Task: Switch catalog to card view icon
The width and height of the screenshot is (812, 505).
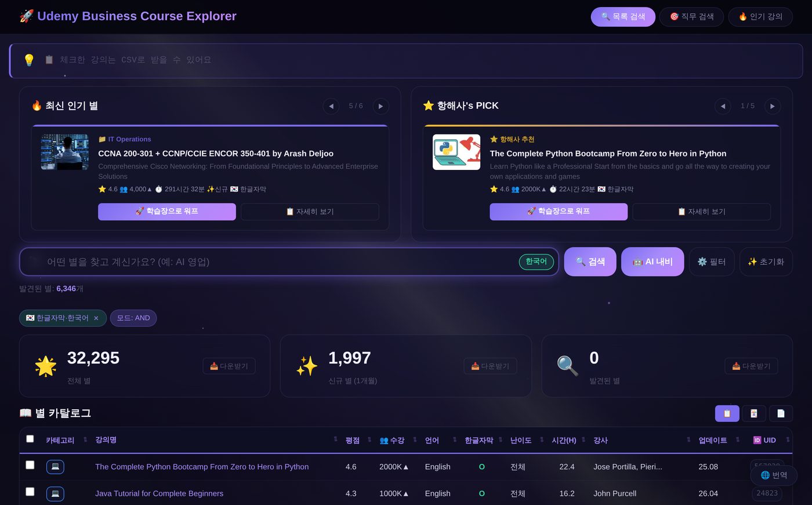Action: click(x=754, y=413)
